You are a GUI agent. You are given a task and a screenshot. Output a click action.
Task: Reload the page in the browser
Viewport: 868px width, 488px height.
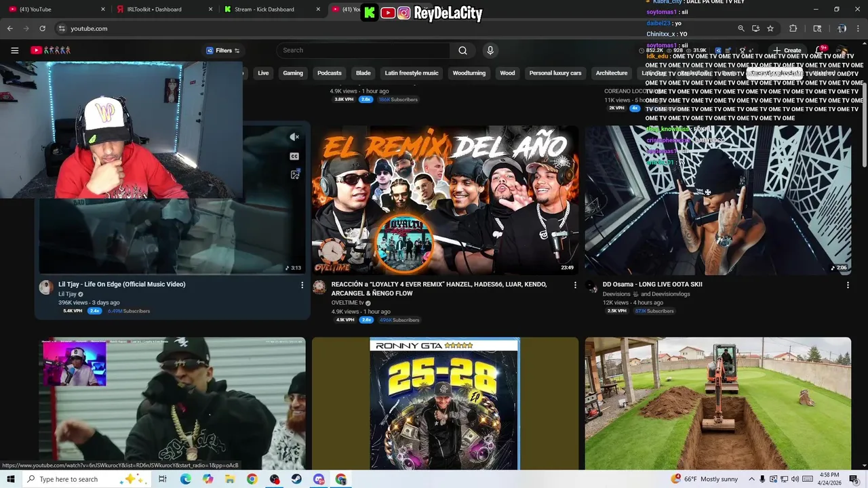coord(42,28)
